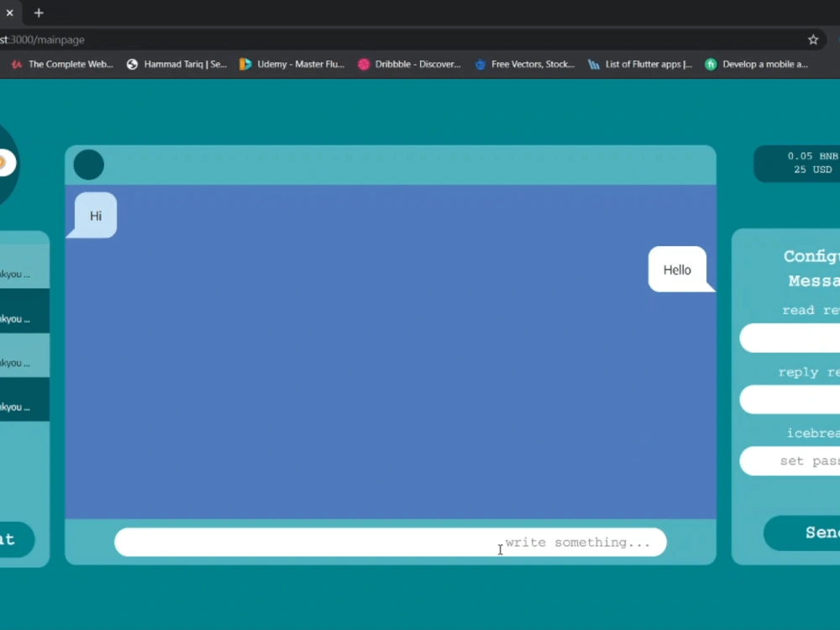The image size is (840, 630).
Task: Click the round profile avatar on the left
Action: pyautogui.click(x=4, y=164)
